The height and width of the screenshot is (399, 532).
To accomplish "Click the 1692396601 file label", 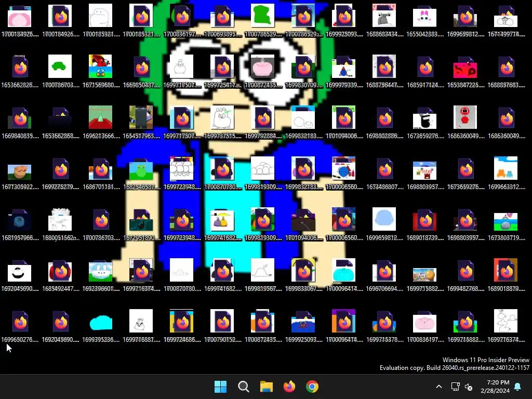I will pyautogui.click(x=101, y=289).
